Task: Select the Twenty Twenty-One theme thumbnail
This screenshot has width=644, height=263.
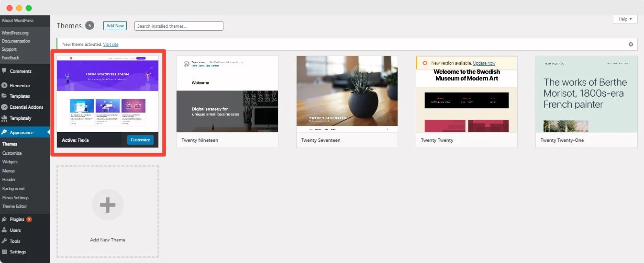Action: [x=587, y=94]
